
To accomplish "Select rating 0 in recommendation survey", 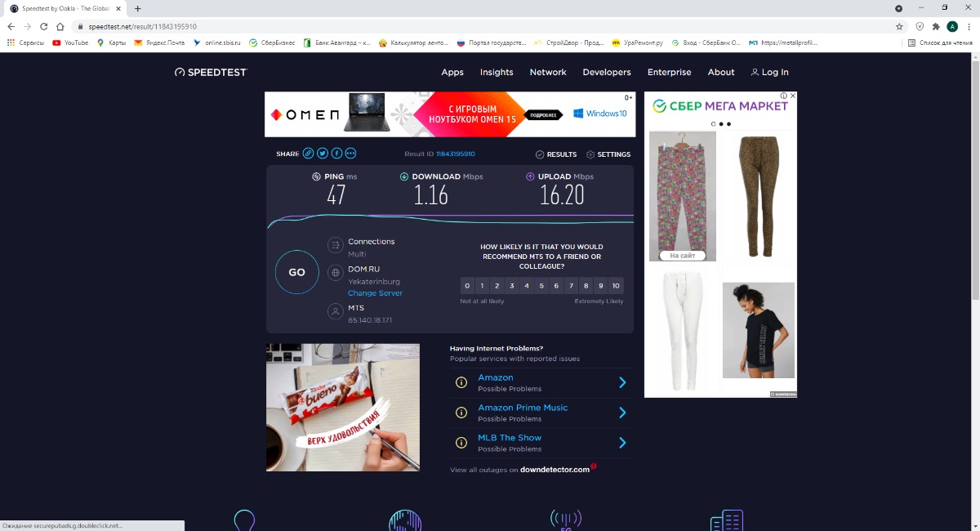I will pos(467,286).
